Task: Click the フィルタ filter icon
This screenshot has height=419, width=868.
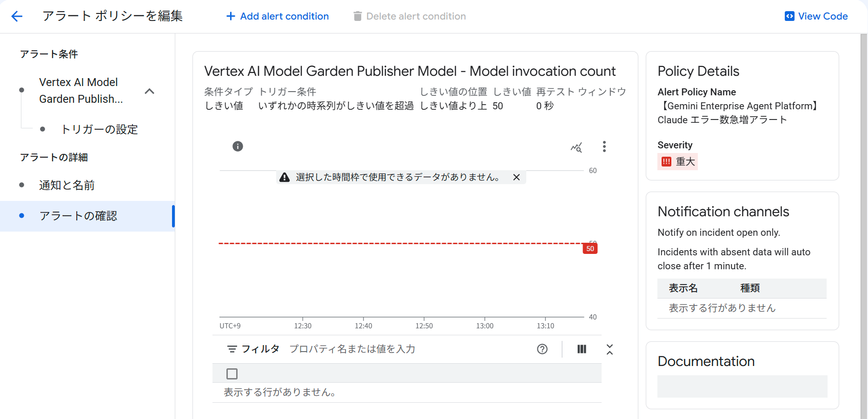Action: click(x=232, y=349)
